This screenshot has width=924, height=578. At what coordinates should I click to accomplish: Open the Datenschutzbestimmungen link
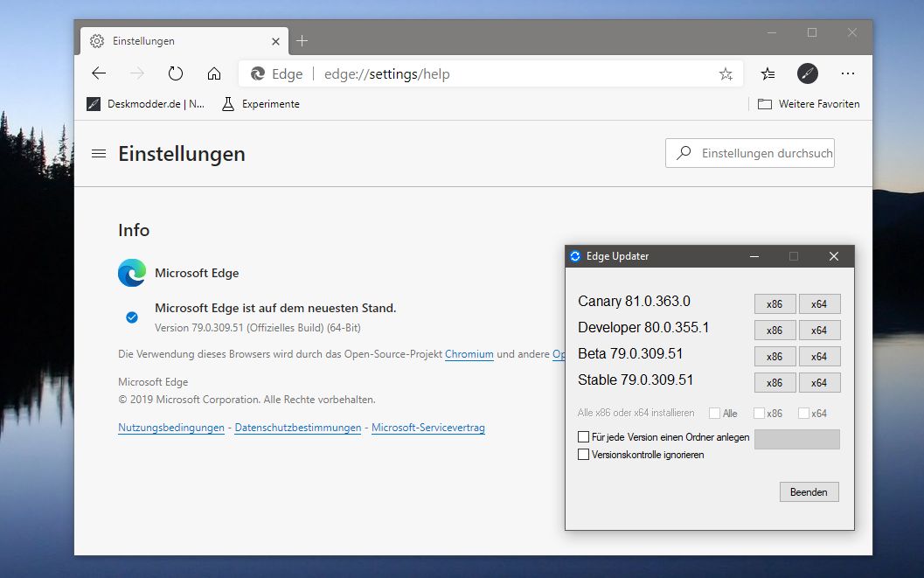click(297, 428)
